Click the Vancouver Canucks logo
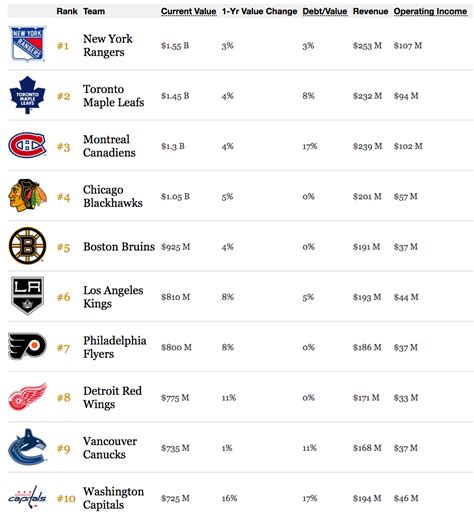 [27, 447]
